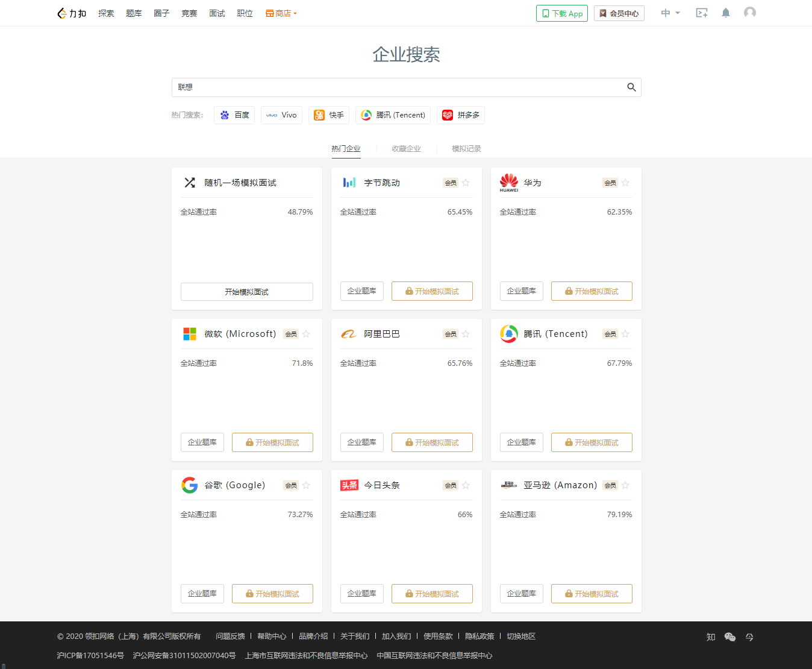812x669 pixels.
Task: Favorite 今日头条 with the star
Action: pyautogui.click(x=466, y=485)
